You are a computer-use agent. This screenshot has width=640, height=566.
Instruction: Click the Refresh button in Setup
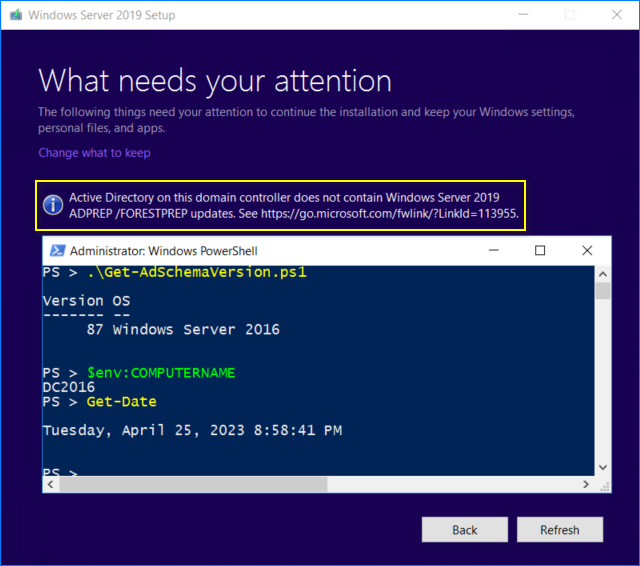[x=560, y=530]
